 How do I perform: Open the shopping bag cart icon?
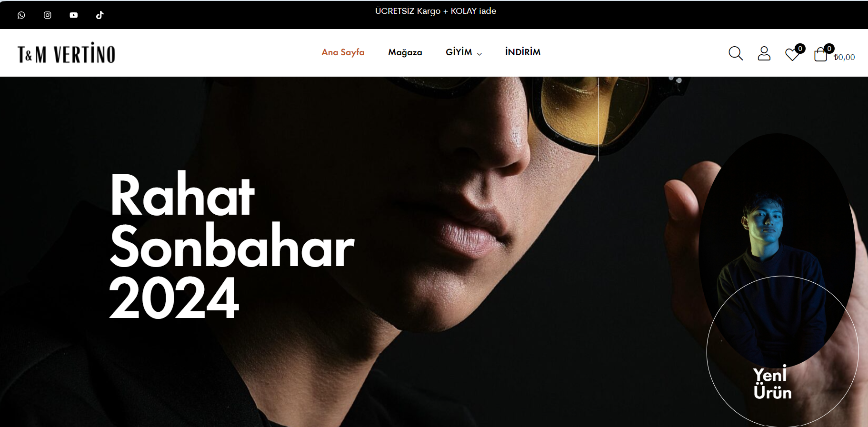click(820, 54)
